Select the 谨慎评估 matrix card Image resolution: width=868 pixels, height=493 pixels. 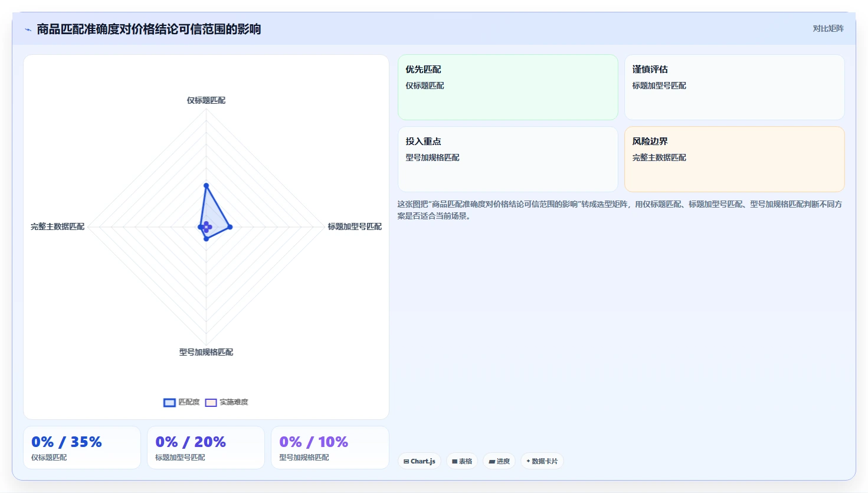pos(735,87)
